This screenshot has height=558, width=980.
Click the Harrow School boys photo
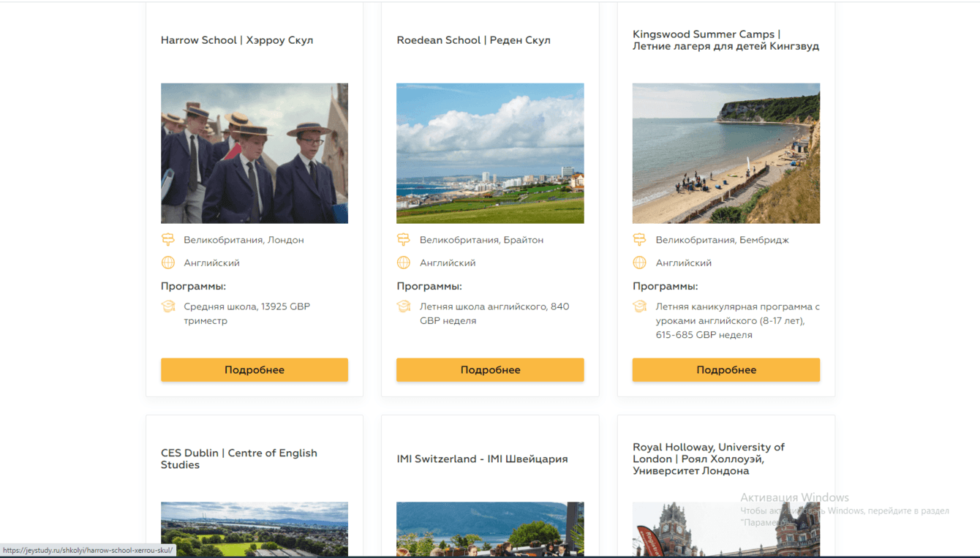[x=255, y=153]
